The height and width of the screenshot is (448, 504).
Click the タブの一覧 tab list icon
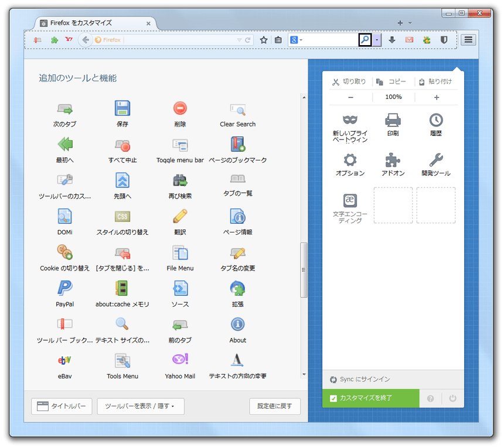[x=238, y=178]
